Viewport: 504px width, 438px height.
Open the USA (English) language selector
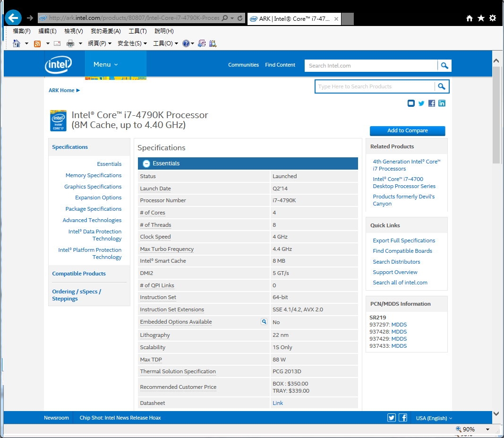(434, 418)
